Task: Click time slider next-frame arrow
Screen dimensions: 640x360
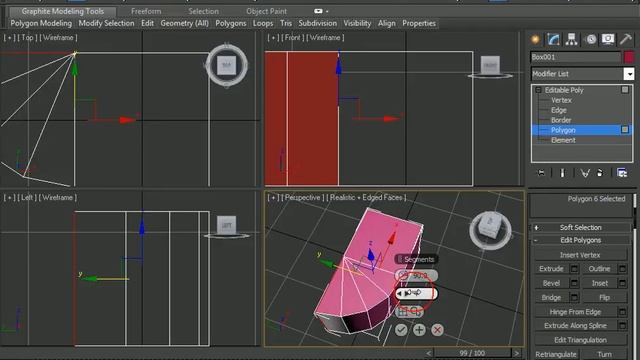Action: click(516, 353)
